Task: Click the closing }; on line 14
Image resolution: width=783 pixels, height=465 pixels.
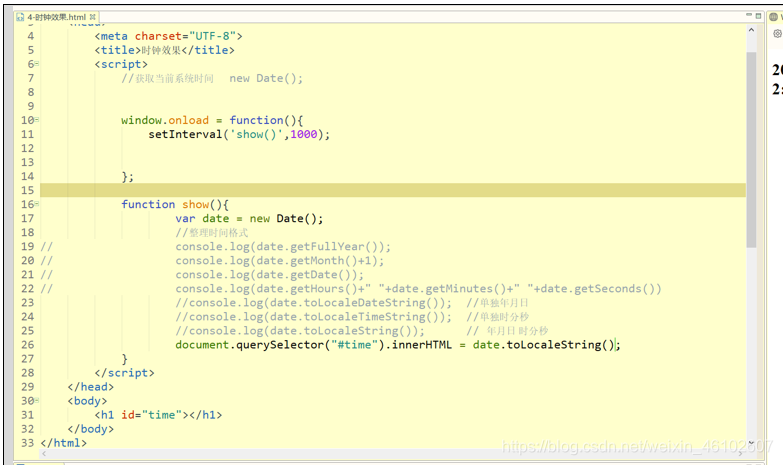Action: 127,177
